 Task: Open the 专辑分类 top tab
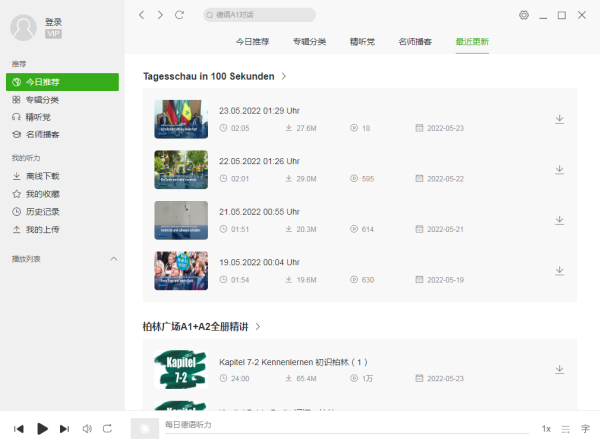[x=310, y=42]
